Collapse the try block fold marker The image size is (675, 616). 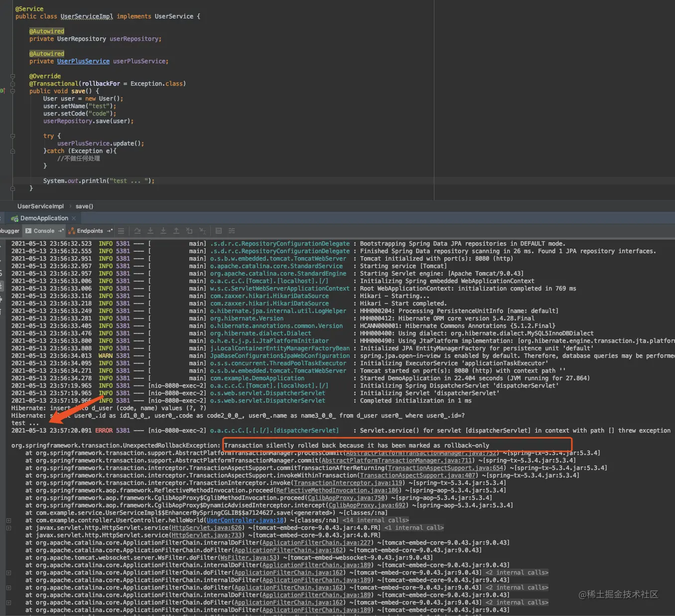click(12, 136)
